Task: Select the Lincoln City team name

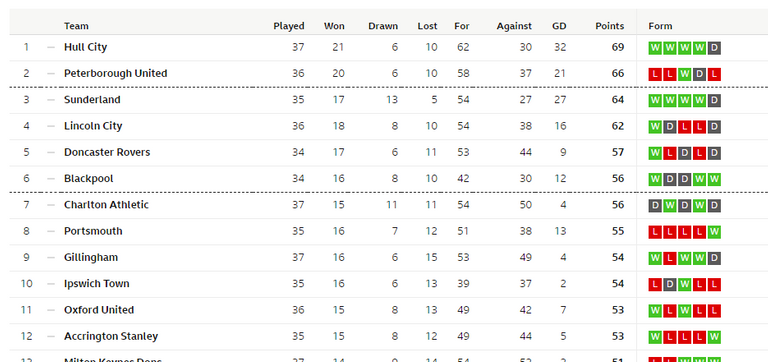Action: click(x=93, y=126)
